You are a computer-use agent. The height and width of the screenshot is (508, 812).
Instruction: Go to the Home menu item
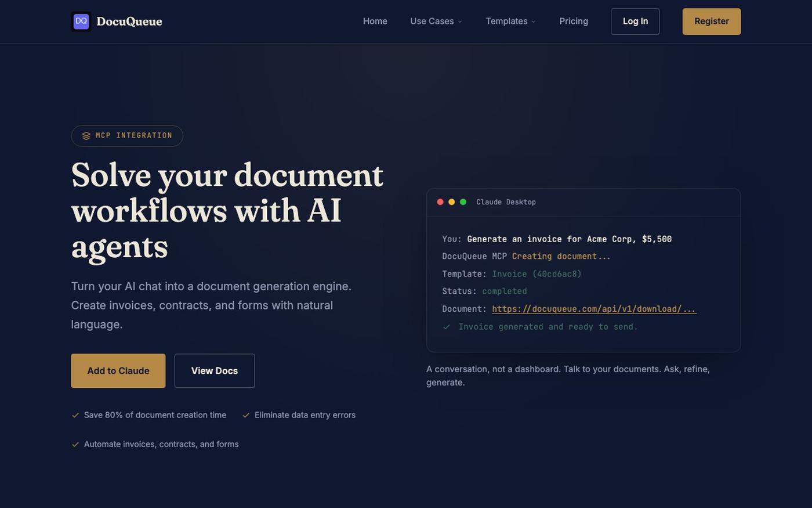click(x=375, y=21)
